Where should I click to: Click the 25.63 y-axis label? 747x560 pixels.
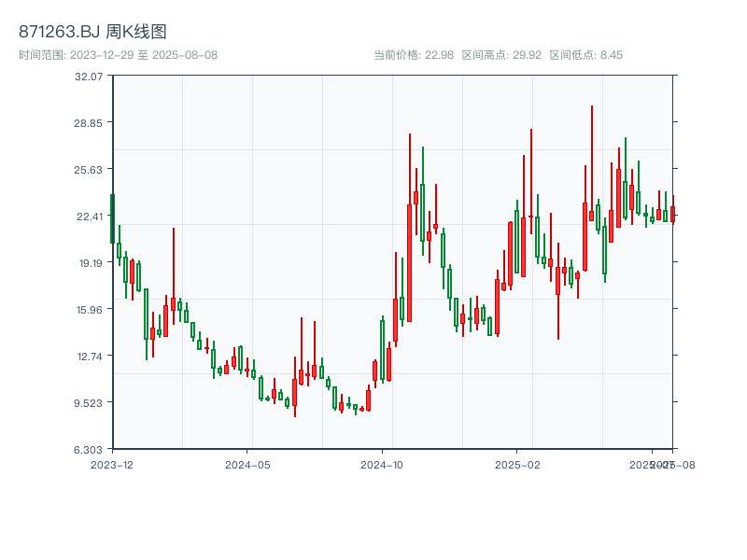(89, 170)
